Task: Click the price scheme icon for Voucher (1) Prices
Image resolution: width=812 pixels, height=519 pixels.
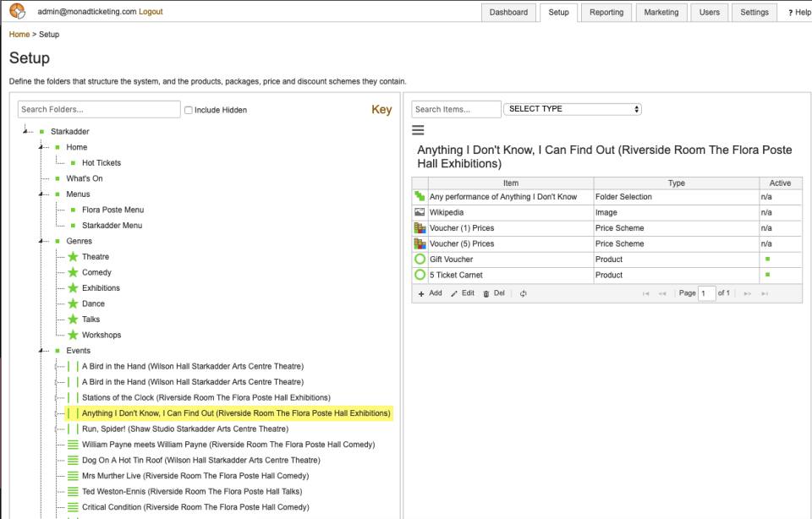Action: point(420,227)
